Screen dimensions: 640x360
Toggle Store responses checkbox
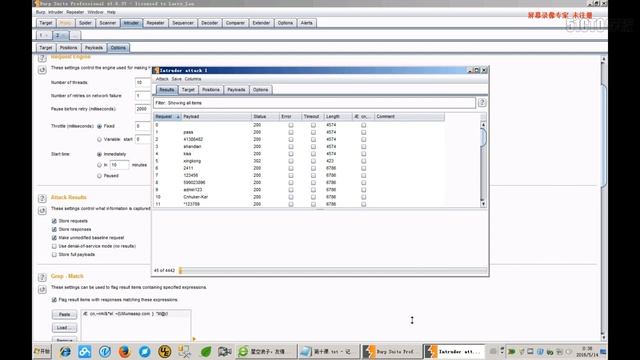pos(54,229)
